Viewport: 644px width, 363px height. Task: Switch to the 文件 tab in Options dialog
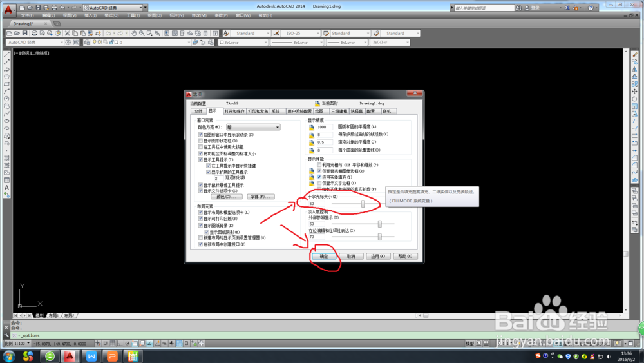(198, 112)
